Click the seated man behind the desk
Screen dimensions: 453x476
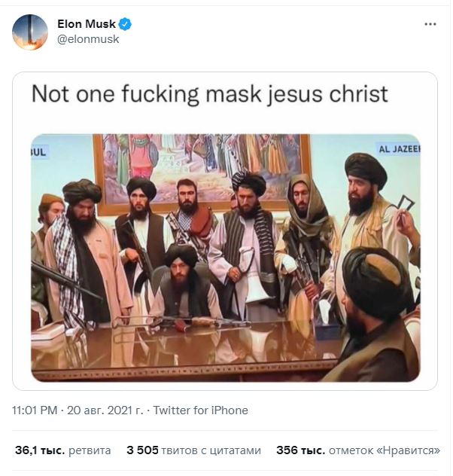tap(184, 282)
